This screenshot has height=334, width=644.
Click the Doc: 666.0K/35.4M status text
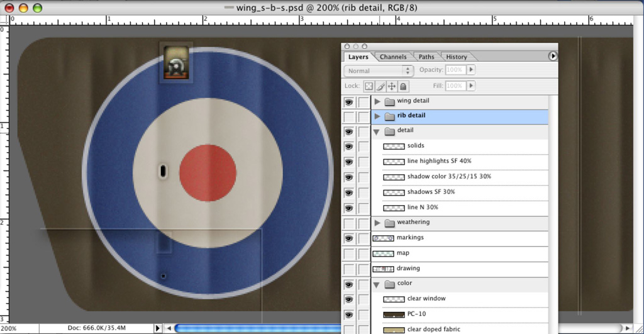pos(97,328)
